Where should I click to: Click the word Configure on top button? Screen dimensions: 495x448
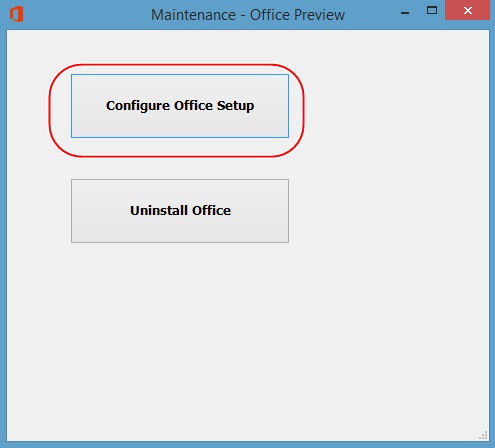point(138,106)
